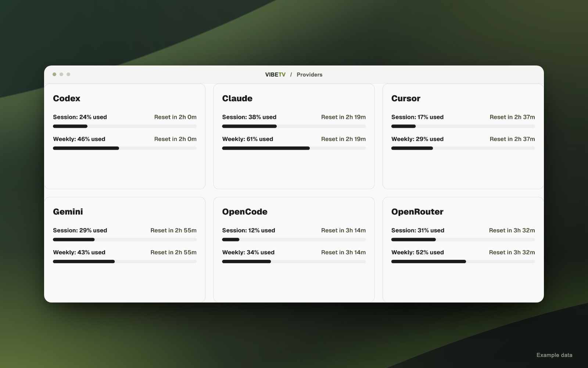
Task: Click "Session: 24% used" in the Codex card
Action: pyautogui.click(x=80, y=117)
